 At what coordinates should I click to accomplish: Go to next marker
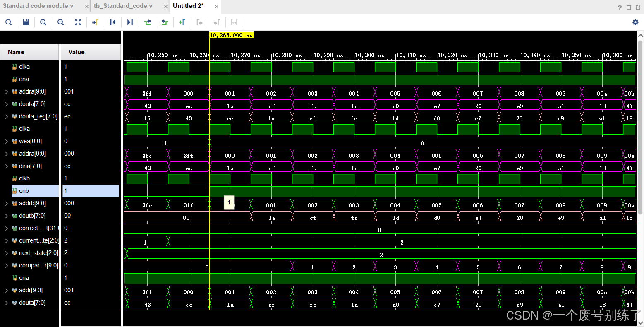217,22
